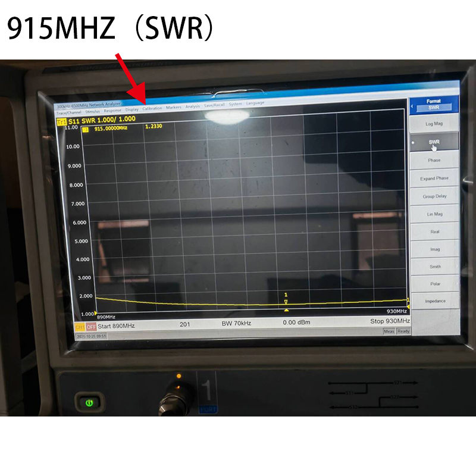This screenshot has height=476, width=476.
Task: Open the Markers menu
Action: point(173,107)
